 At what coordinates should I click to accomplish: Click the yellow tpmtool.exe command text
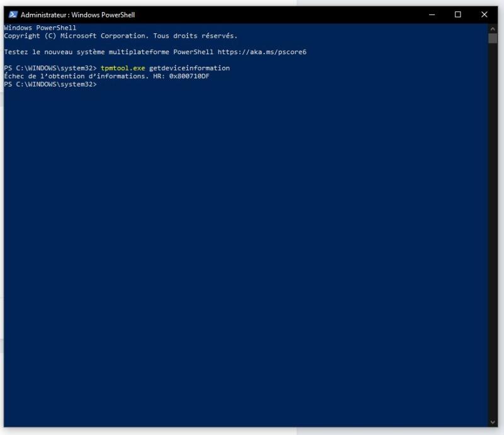pyautogui.click(x=123, y=68)
